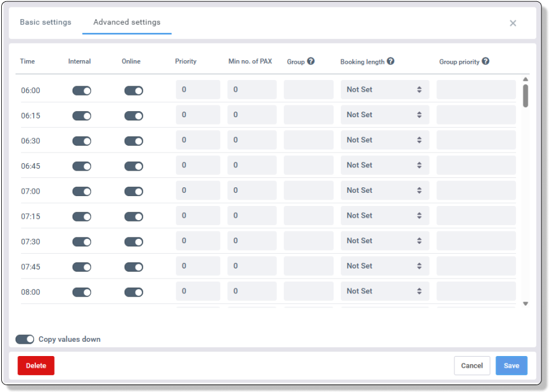The width and height of the screenshot is (550, 392).
Task: Click the Cancel button
Action: pyautogui.click(x=472, y=365)
